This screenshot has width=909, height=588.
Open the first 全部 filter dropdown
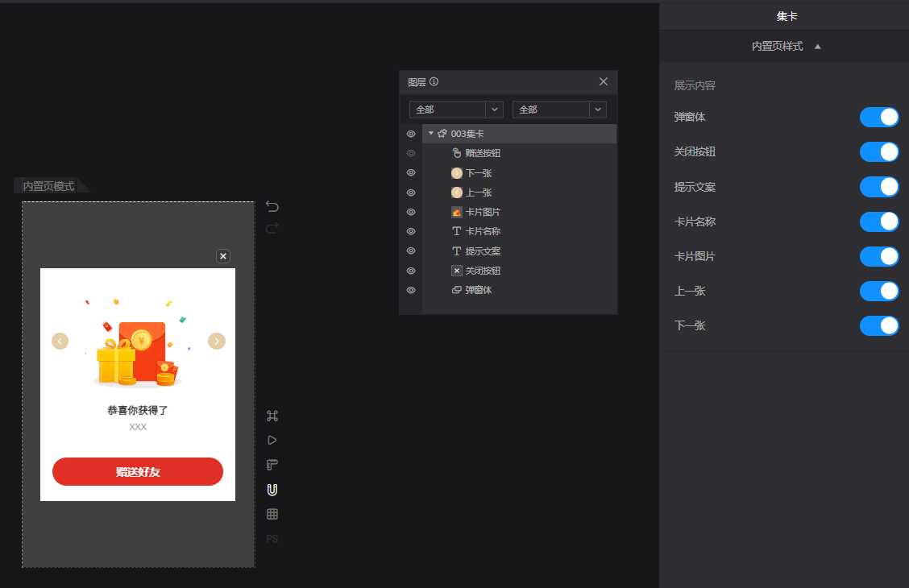click(x=456, y=110)
